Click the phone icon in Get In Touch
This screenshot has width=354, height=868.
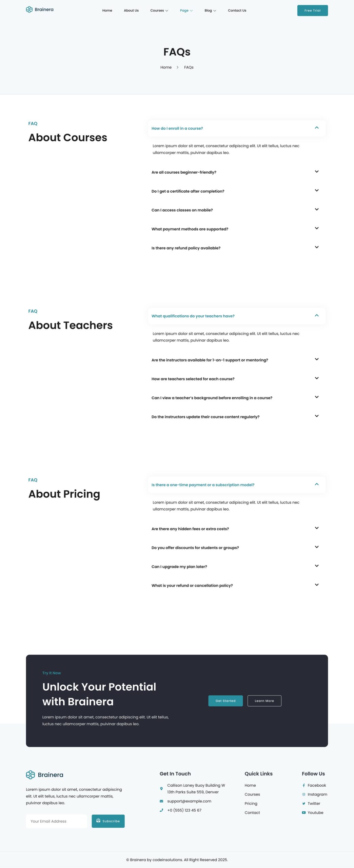point(161,810)
